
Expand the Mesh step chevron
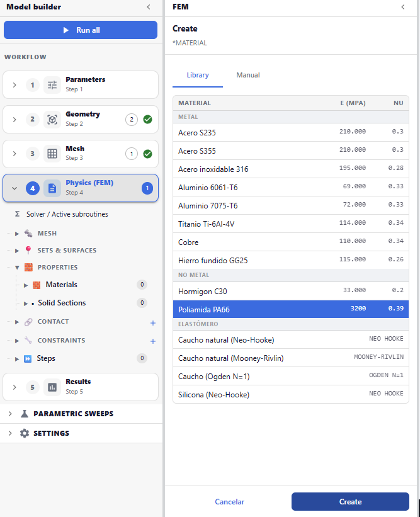pyautogui.click(x=14, y=154)
